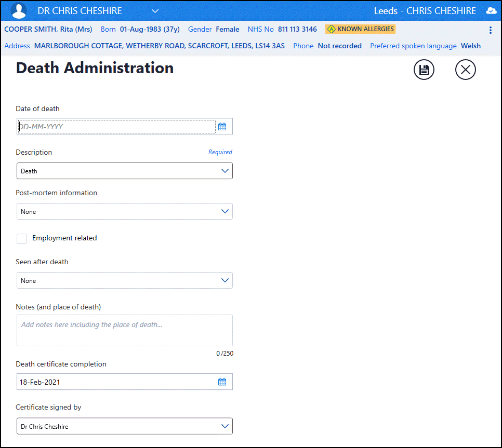Expand the Dr Chris Cheshire user menu chevron

tap(155, 11)
